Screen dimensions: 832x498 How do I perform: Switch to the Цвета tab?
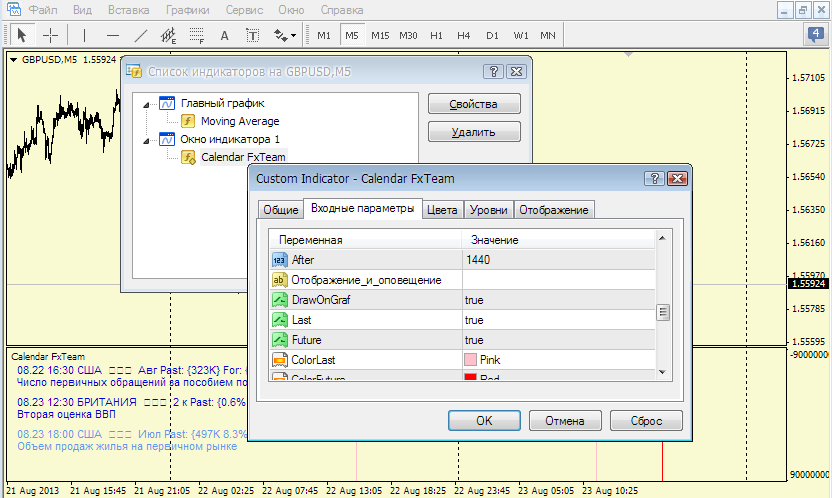coord(442,210)
